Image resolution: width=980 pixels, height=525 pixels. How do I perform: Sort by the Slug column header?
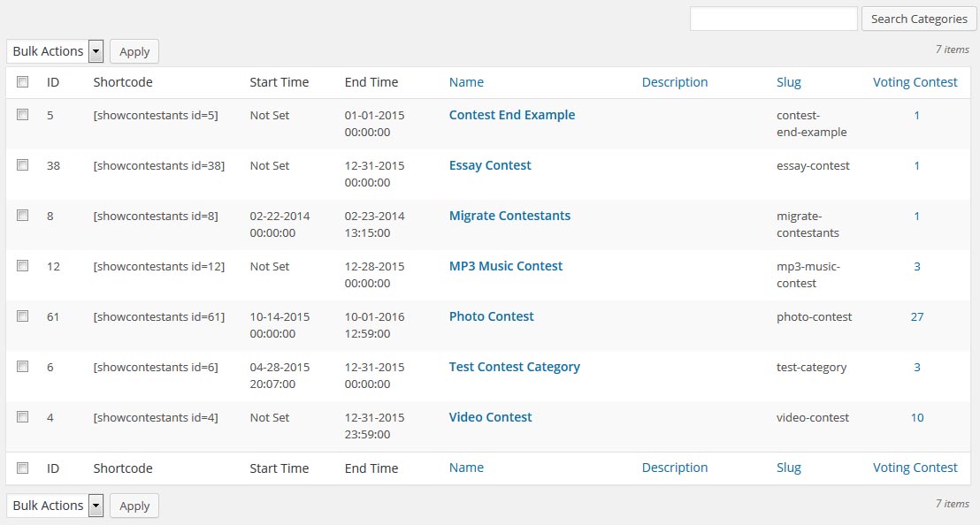click(789, 82)
